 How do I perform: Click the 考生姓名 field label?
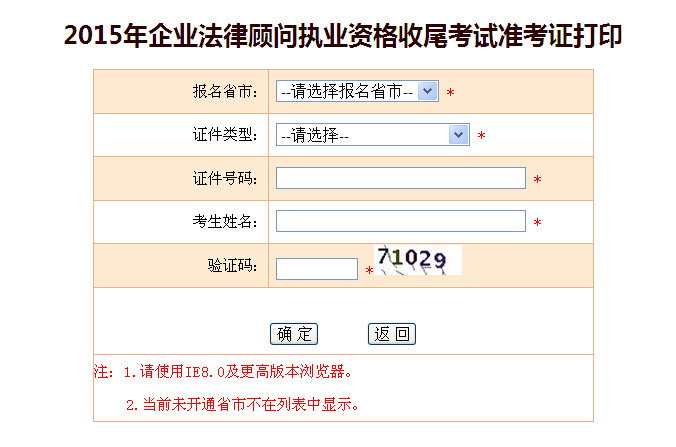click(225, 222)
